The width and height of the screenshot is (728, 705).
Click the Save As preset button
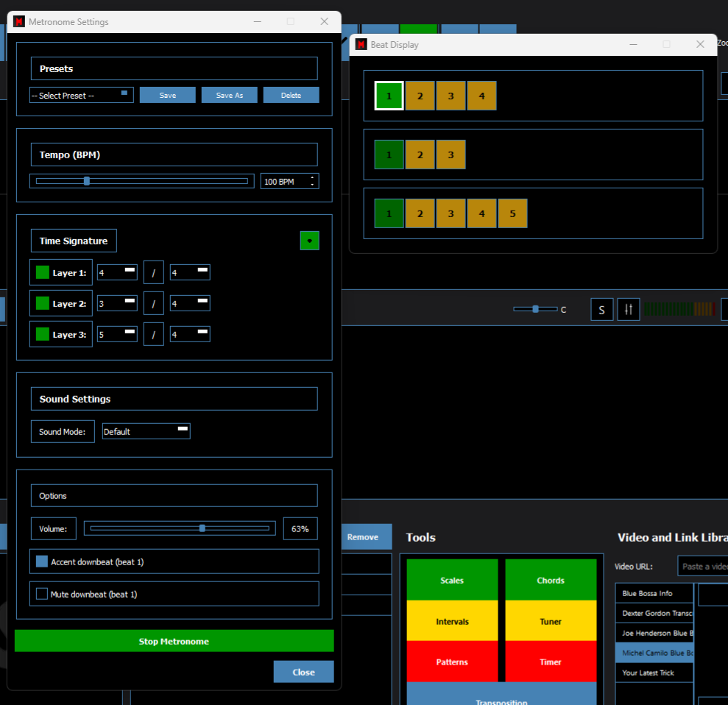coord(230,95)
